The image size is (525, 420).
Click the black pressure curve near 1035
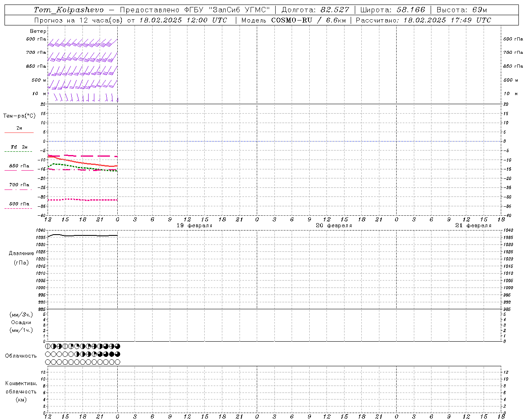click(x=82, y=235)
